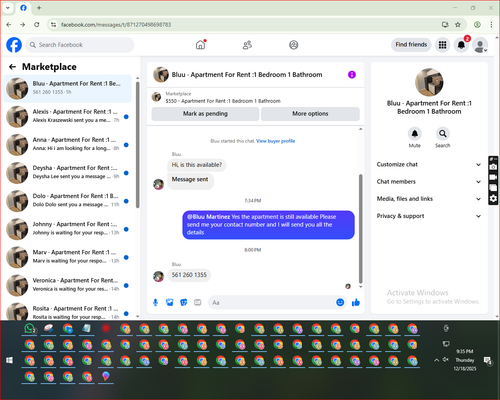Bookmark this page with star icon
The image size is (500, 400).
(x=458, y=24)
